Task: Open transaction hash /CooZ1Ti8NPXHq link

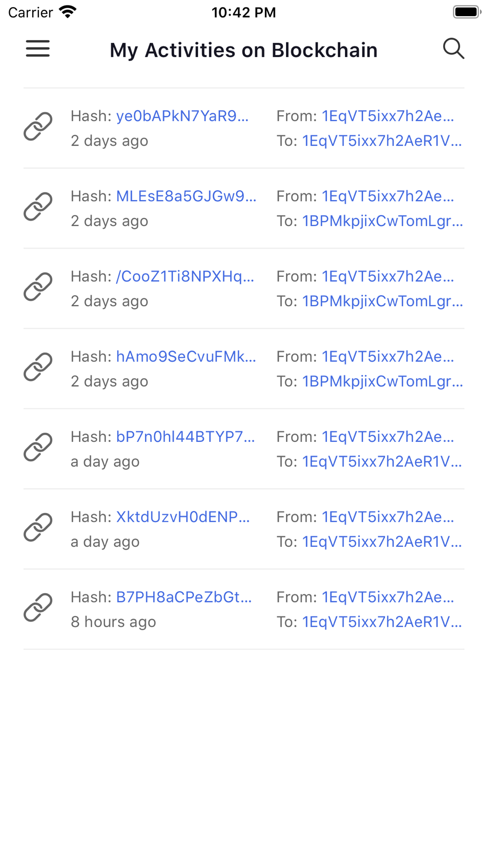Action: (x=185, y=276)
